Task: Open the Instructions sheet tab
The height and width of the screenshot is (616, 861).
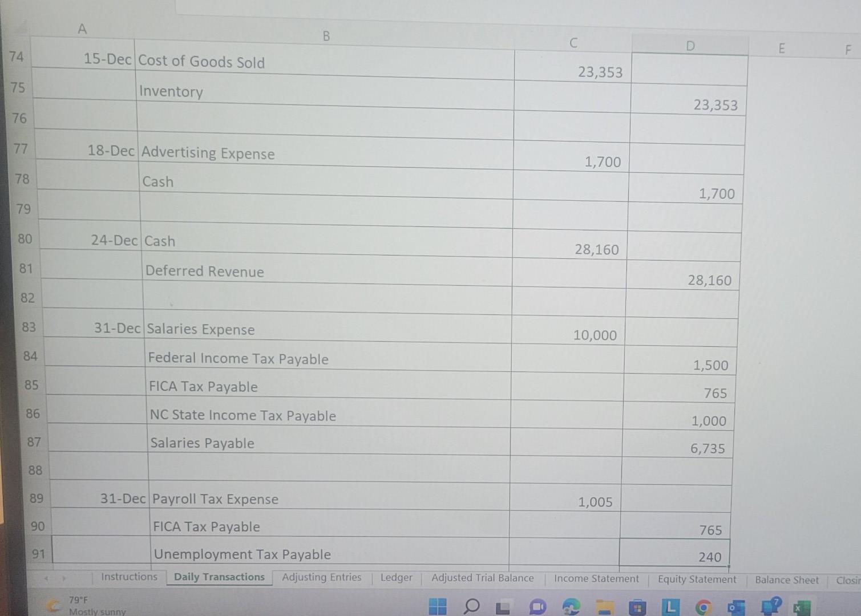Action: 129,576
